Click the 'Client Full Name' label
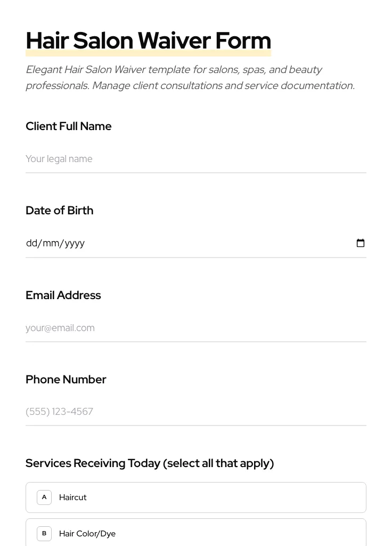Image resolution: width=392 pixels, height=546 pixels. 69,126
